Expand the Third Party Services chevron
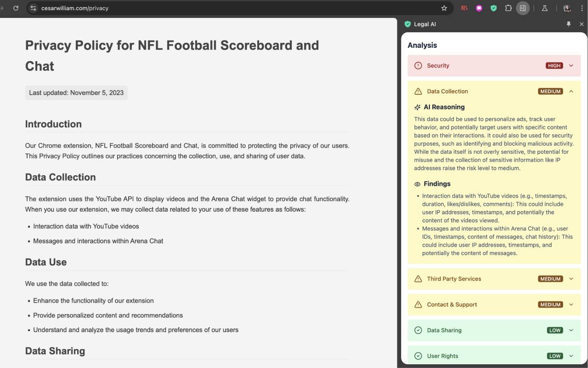This screenshot has height=368, width=588. (571, 279)
